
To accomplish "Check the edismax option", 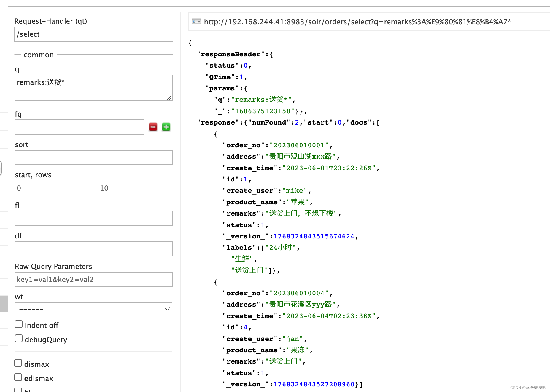I will [18, 377].
